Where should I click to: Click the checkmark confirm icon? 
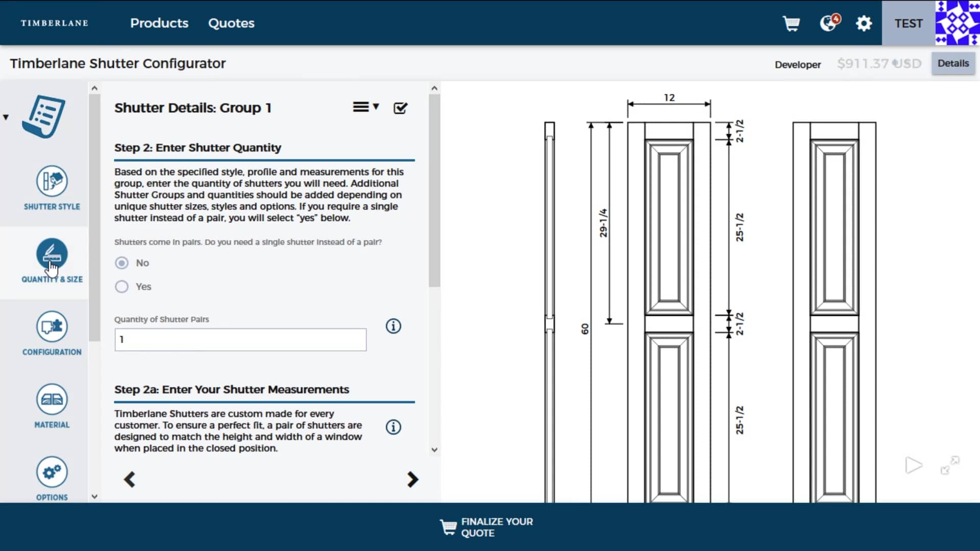point(401,108)
